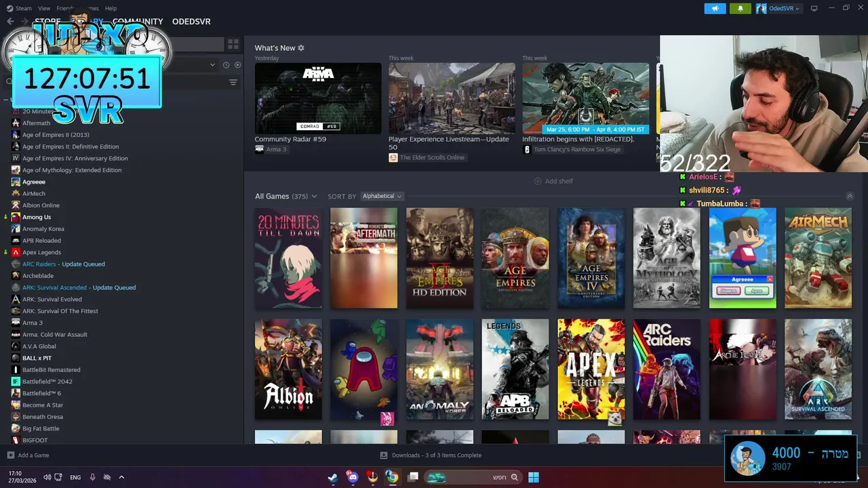This screenshot has height=488, width=868.
Task: Open the announcements megaphone button
Action: point(715,8)
